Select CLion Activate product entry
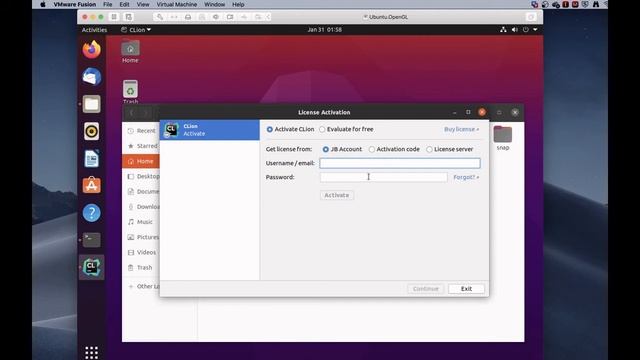640x360 pixels. (x=209, y=130)
